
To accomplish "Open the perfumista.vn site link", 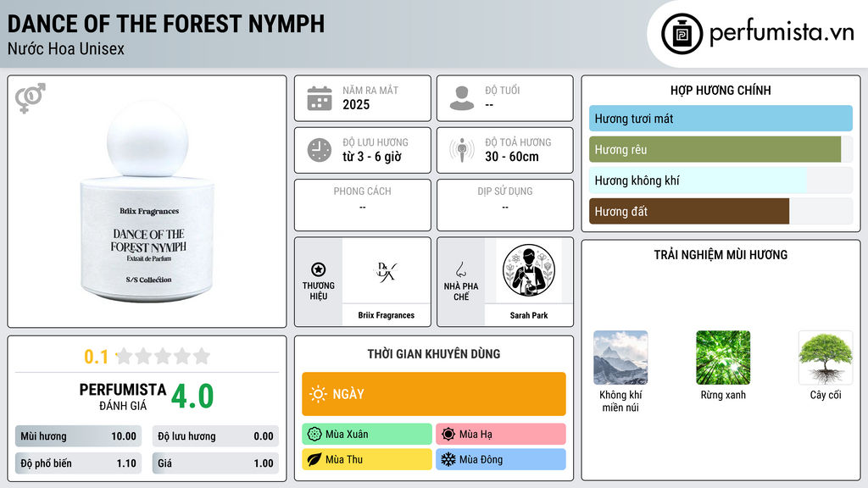I will [782, 33].
